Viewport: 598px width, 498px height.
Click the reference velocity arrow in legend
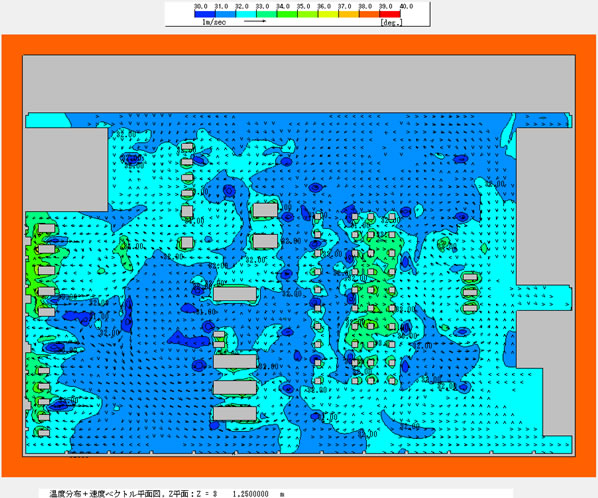pyautogui.click(x=255, y=21)
